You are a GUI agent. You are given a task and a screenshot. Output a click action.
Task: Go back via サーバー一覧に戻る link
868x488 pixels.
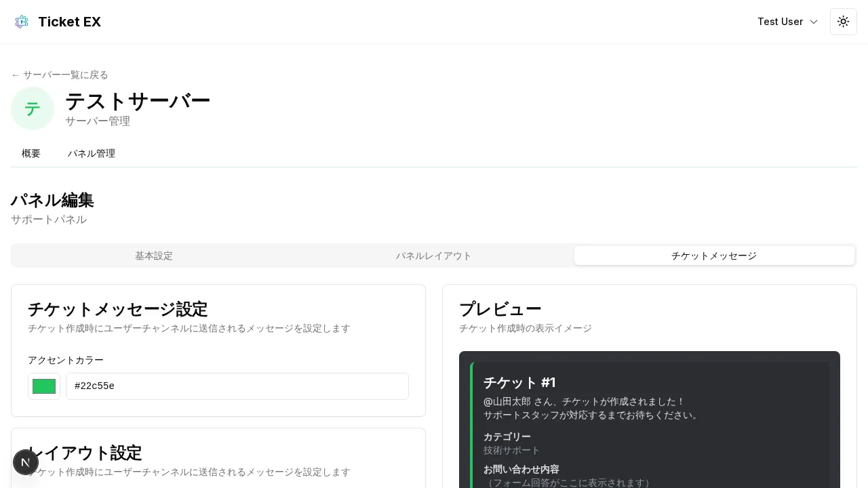(x=60, y=75)
